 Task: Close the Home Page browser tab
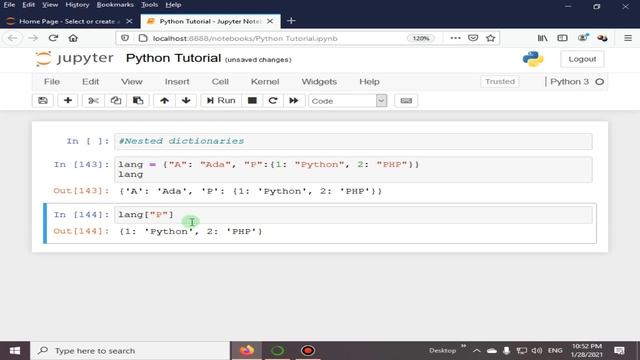coord(129,21)
